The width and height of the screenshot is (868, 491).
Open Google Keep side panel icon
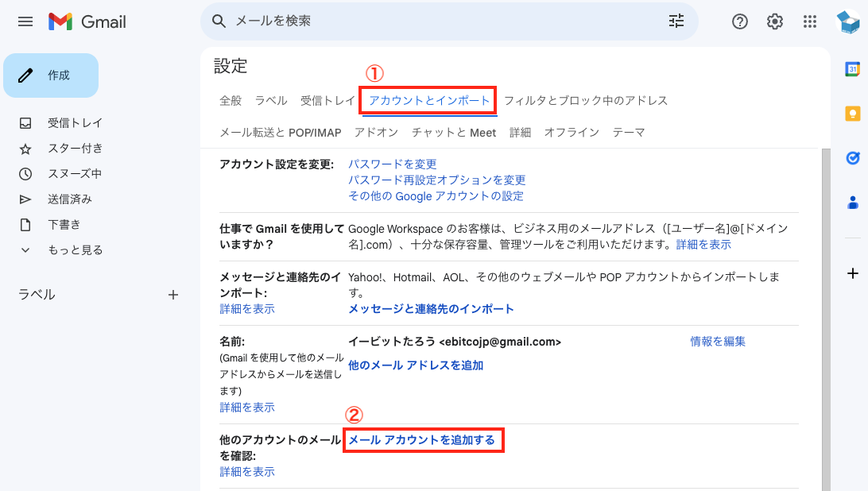tap(852, 114)
